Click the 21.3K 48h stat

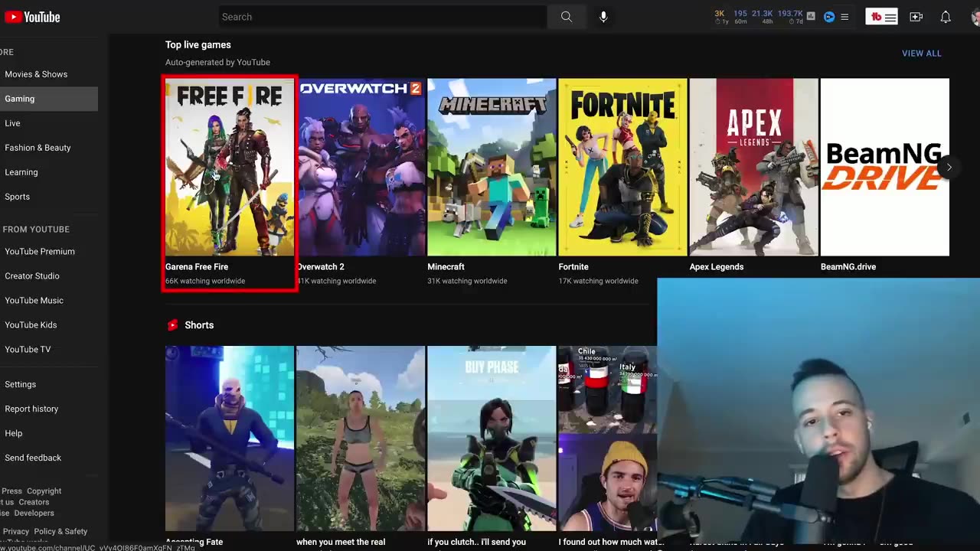pyautogui.click(x=762, y=17)
